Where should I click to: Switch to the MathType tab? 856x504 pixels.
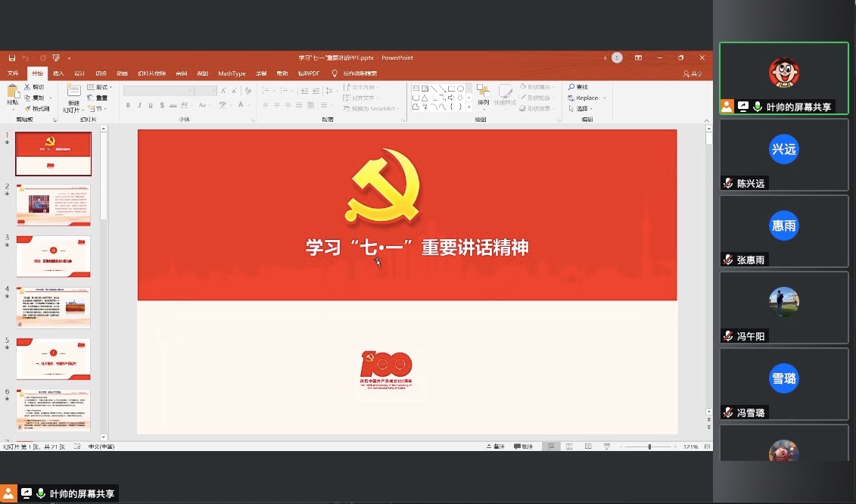click(x=232, y=73)
